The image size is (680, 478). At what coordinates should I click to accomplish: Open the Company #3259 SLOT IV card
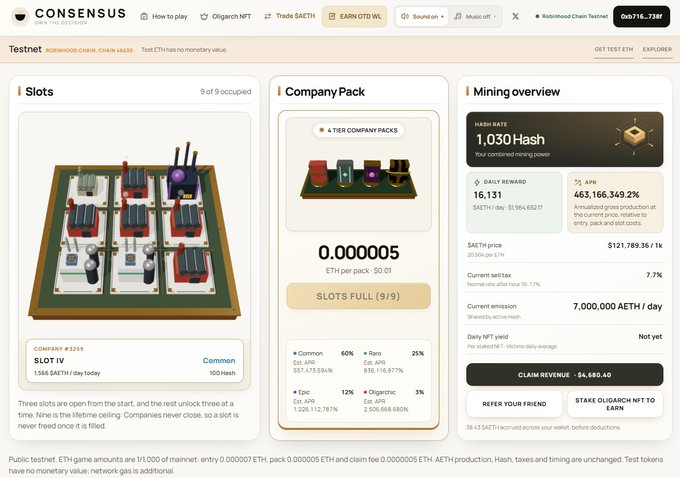[134, 361]
